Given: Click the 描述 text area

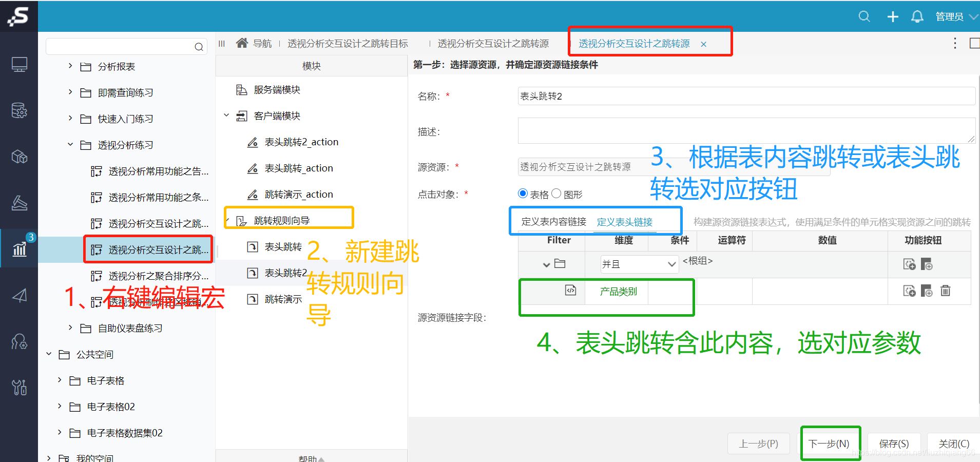Looking at the screenshot, I should click(x=746, y=130).
